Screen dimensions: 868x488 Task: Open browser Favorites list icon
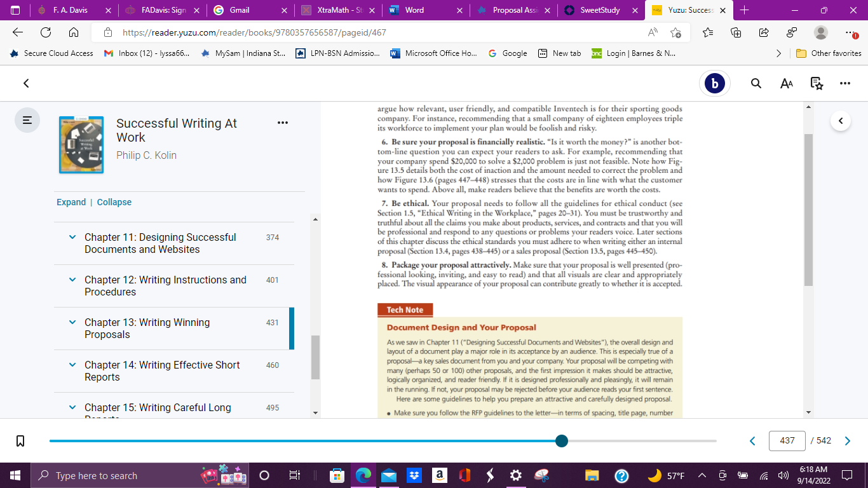(x=708, y=32)
